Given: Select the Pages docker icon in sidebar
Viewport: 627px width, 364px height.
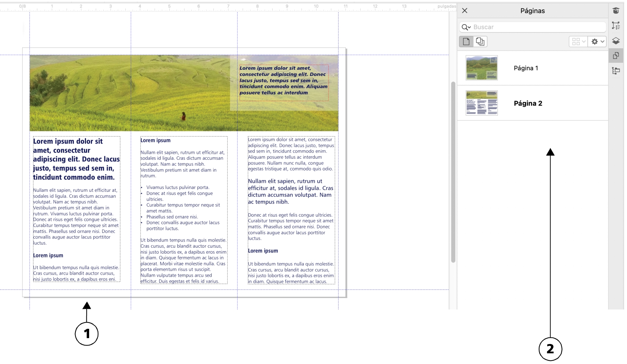Looking at the screenshot, I should (616, 56).
